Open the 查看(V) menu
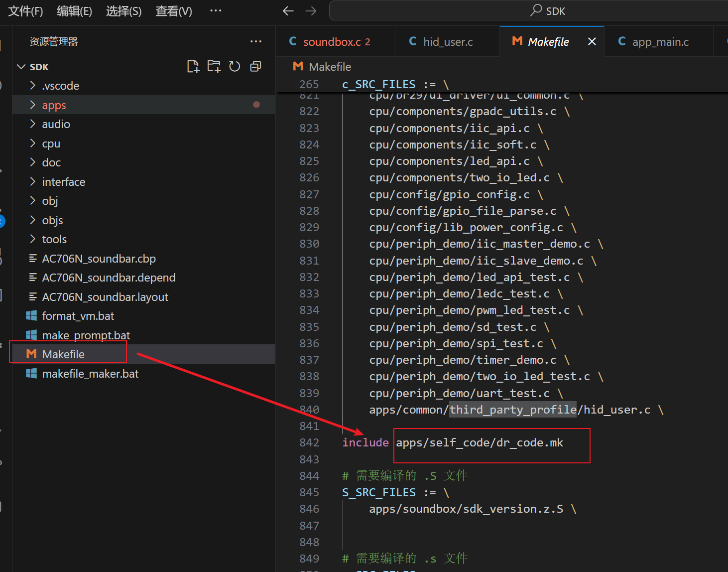The image size is (728, 572). coord(173,11)
